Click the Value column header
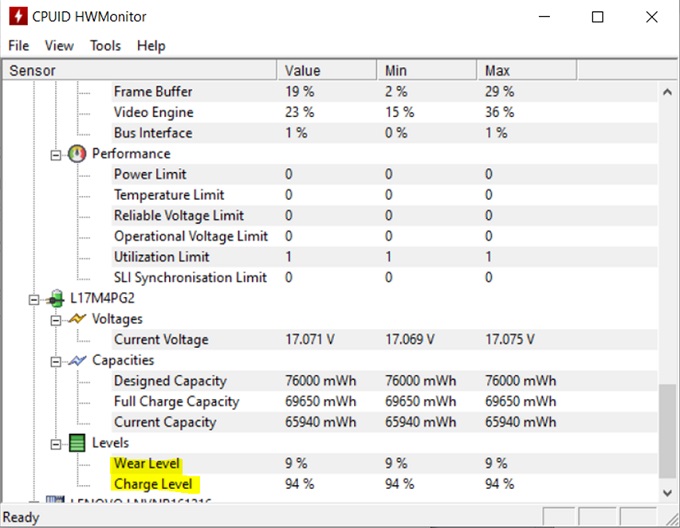680x528 pixels. (327, 70)
